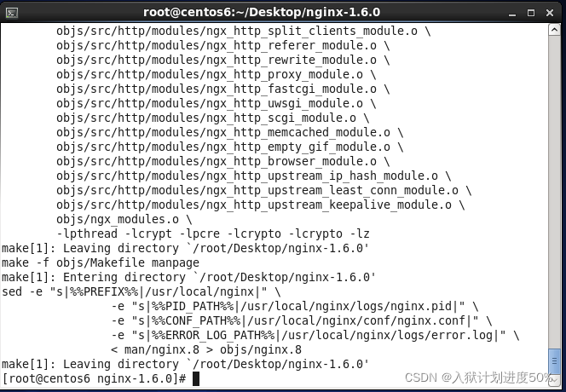Click the ngx_http_empty_gif_module.o line
The height and width of the screenshot is (392, 566).
click(x=229, y=147)
